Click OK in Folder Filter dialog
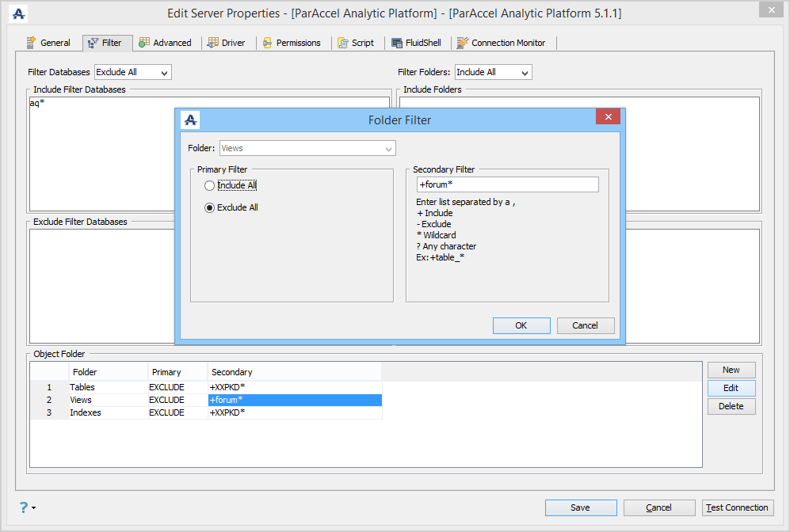Viewport: 790px width, 532px height. coord(521,325)
